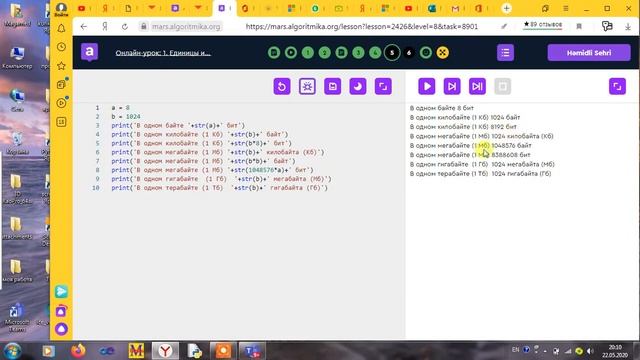
Task: Open Yandex Browser taskbar icon
Action: [x=165, y=351]
